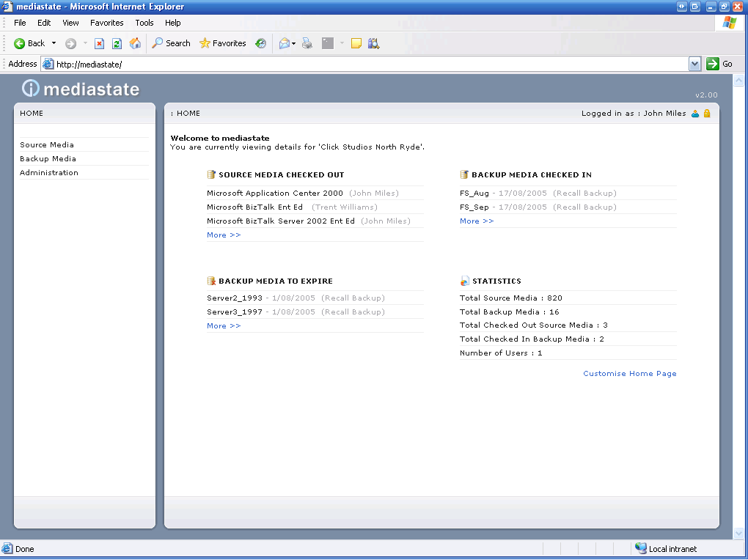Click the Source Media Checked Out section icon
The height and width of the screenshot is (560, 748).
(211, 174)
